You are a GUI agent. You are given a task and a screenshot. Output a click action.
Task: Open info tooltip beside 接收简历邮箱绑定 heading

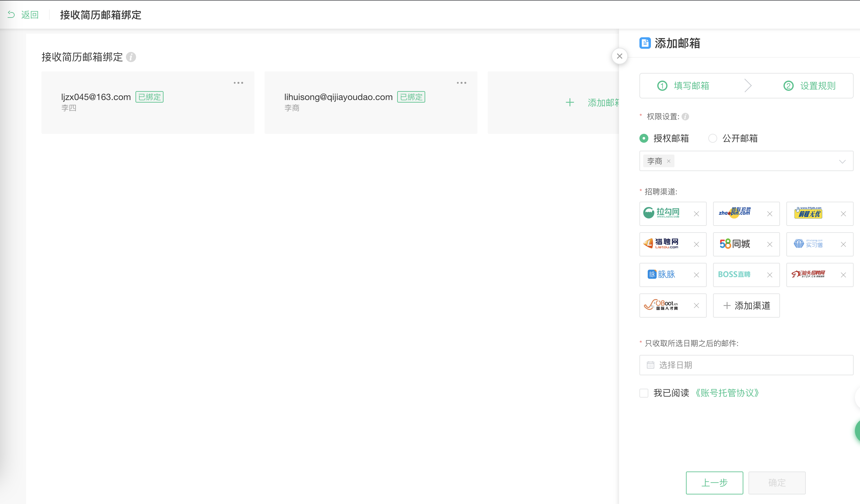pos(131,57)
